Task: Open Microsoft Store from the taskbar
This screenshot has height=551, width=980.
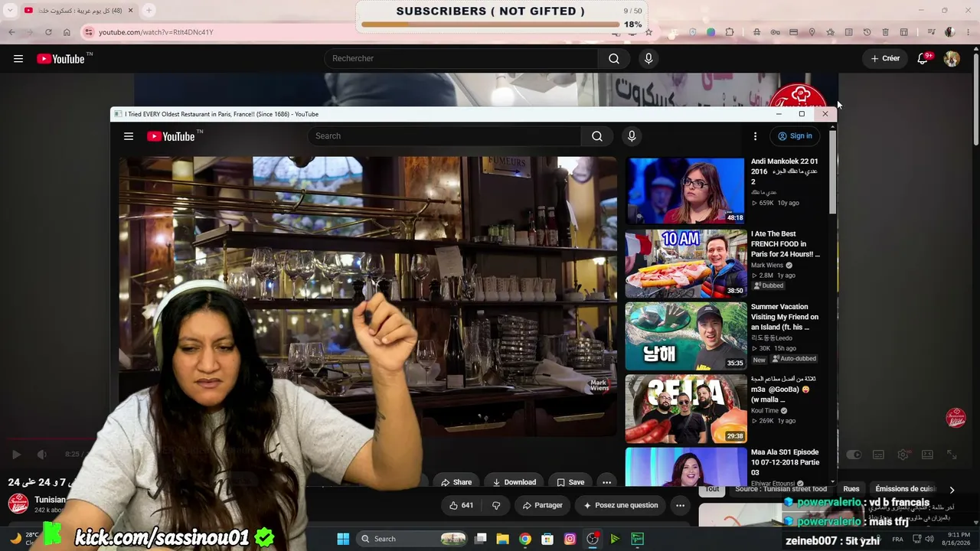Action: tap(547, 539)
